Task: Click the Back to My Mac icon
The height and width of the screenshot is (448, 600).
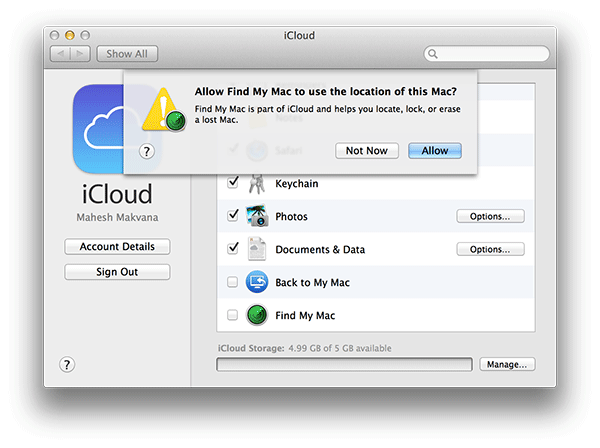Action: coord(256,282)
